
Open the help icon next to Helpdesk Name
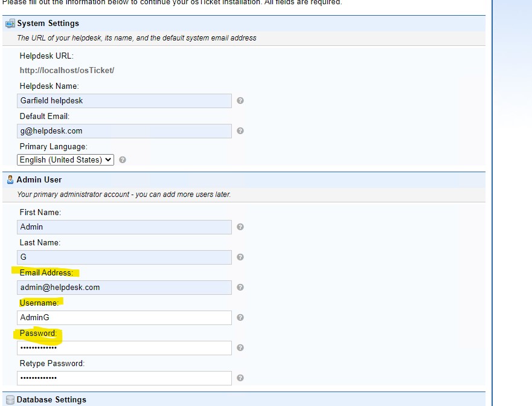pos(240,100)
